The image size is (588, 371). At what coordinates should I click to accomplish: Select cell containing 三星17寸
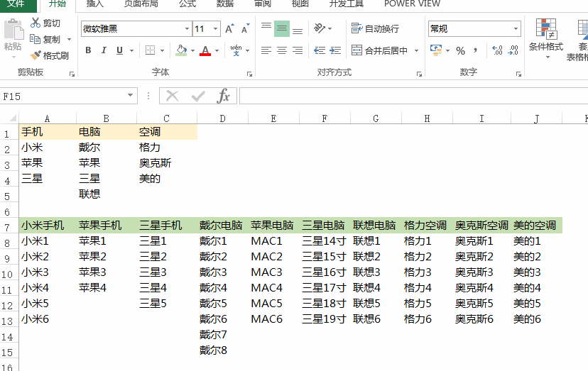click(325, 288)
